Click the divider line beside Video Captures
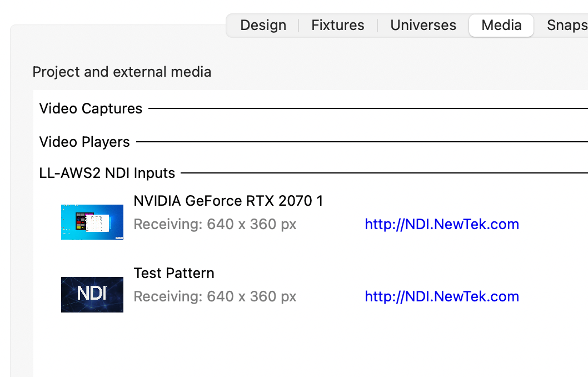588x377 pixels. 367,108
